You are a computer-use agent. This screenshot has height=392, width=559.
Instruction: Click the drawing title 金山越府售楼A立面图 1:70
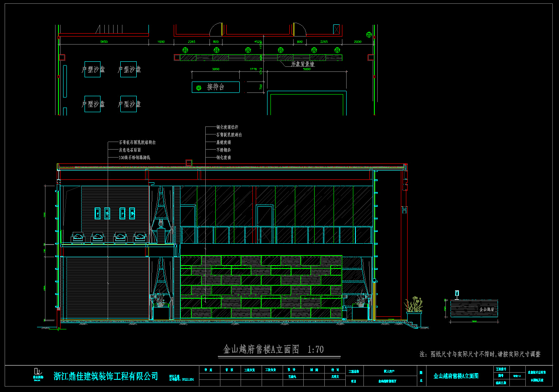click(273, 349)
